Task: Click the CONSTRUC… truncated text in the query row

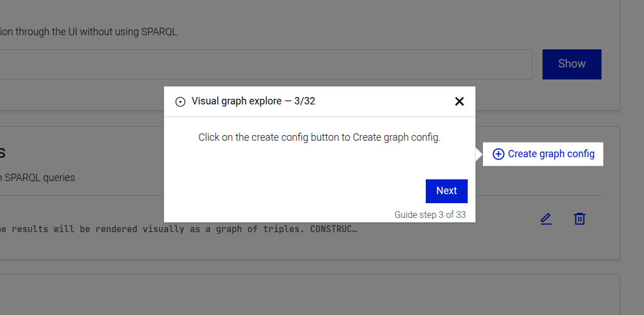Action: point(334,229)
